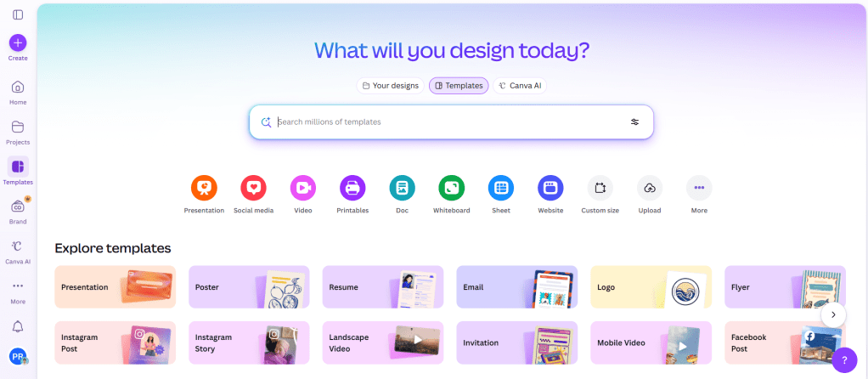Choose the Custom size icon

click(x=600, y=189)
